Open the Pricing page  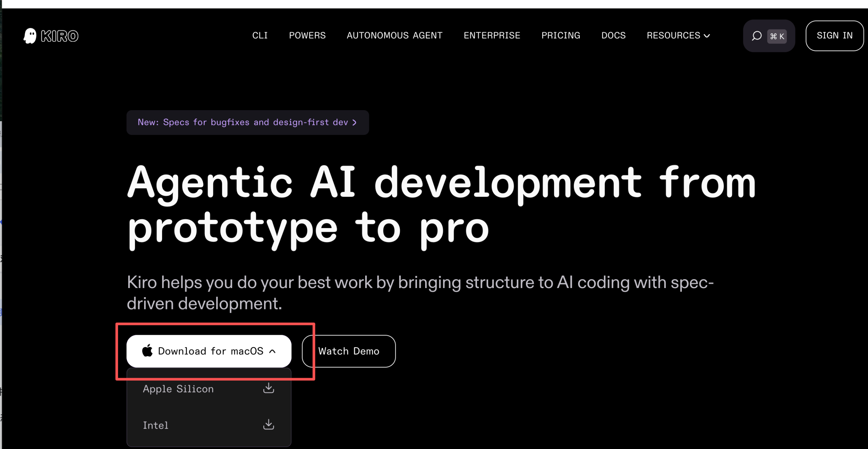click(x=560, y=36)
